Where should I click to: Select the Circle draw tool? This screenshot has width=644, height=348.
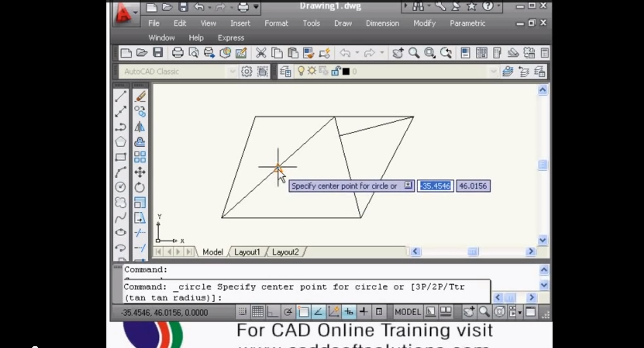[120, 187]
